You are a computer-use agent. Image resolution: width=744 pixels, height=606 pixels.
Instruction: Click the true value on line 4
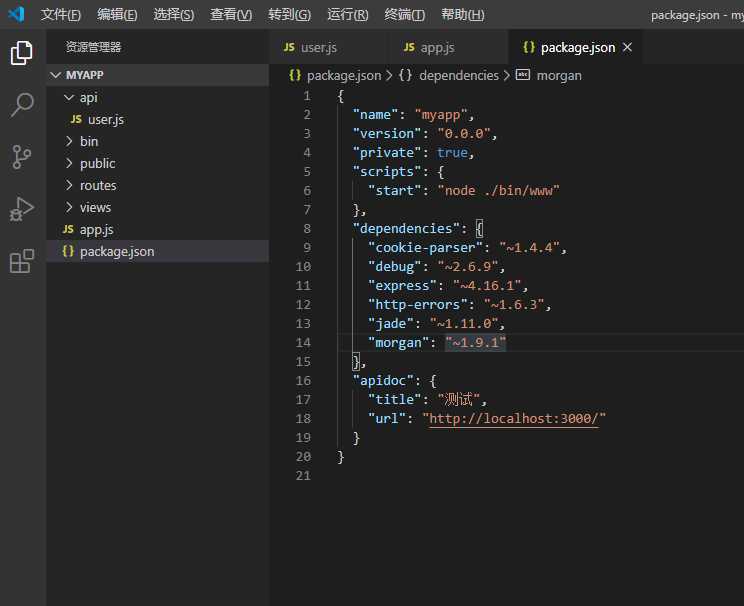(x=452, y=152)
